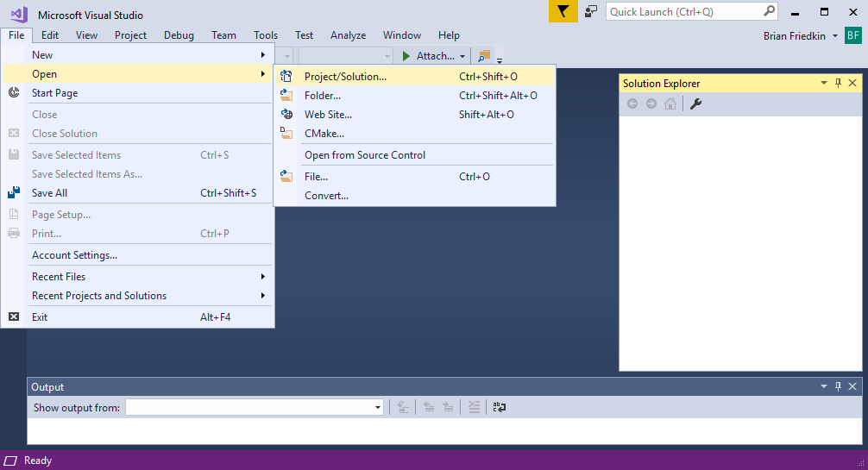Viewport: 868px width, 470px height.
Task: Open the Help menu
Action: (x=449, y=34)
